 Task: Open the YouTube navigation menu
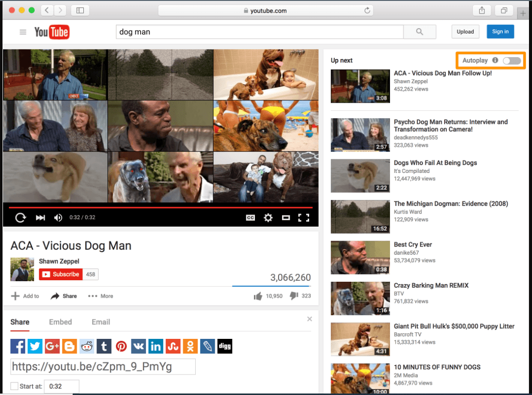tap(23, 32)
